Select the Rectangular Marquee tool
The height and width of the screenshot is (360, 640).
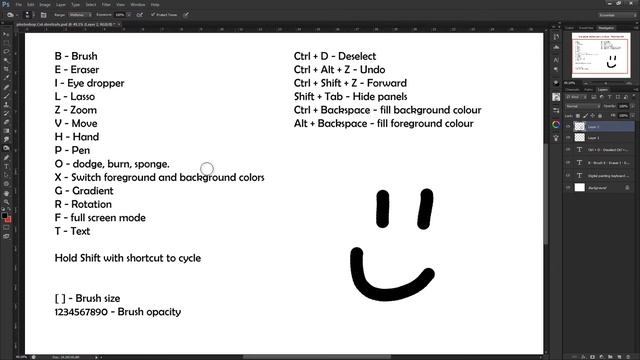[x=6, y=43]
